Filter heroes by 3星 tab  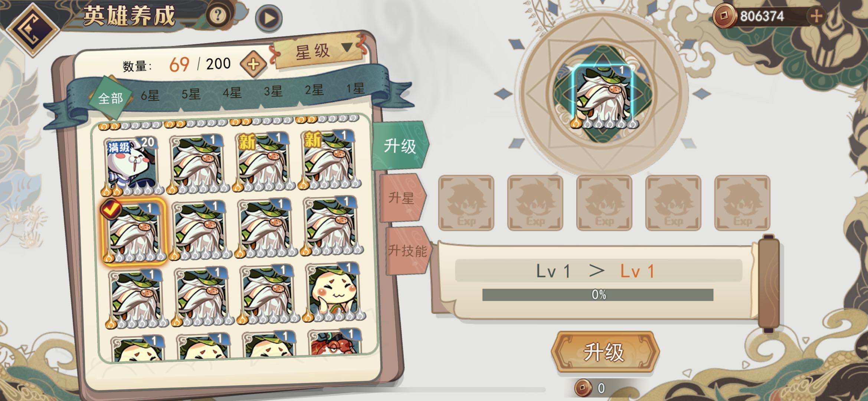[x=273, y=91]
